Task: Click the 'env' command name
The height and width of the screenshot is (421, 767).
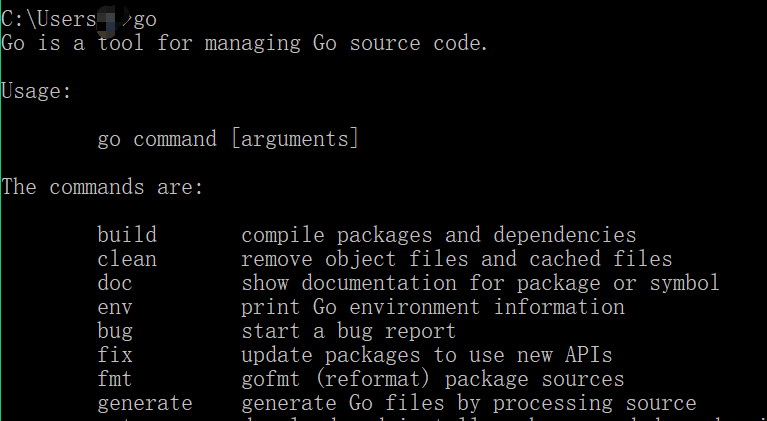Action: [114, 308]
